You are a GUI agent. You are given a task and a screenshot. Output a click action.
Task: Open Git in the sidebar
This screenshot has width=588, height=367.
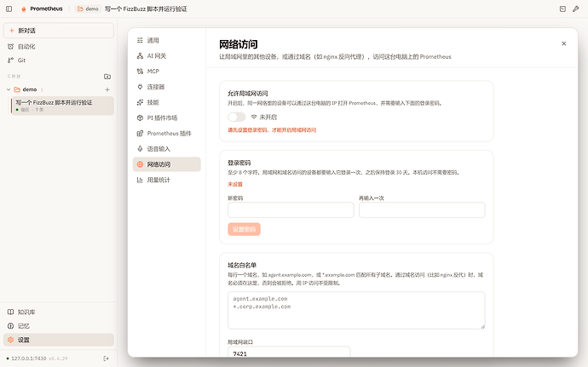click(59, 60)
